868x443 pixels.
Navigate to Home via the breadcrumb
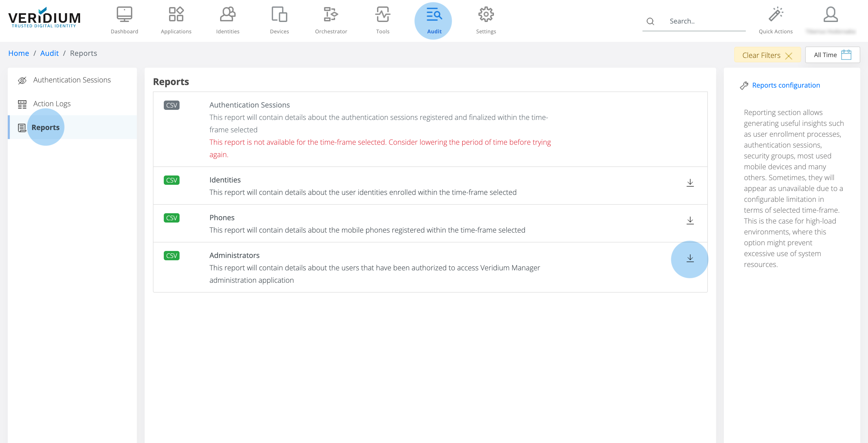pyautogui.click(x=19, y=53)
